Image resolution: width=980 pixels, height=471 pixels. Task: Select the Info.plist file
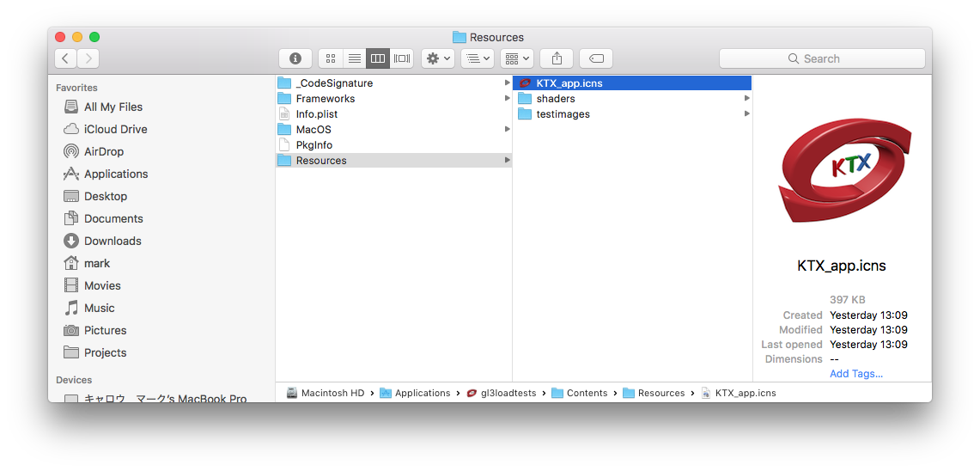[316, 114]
